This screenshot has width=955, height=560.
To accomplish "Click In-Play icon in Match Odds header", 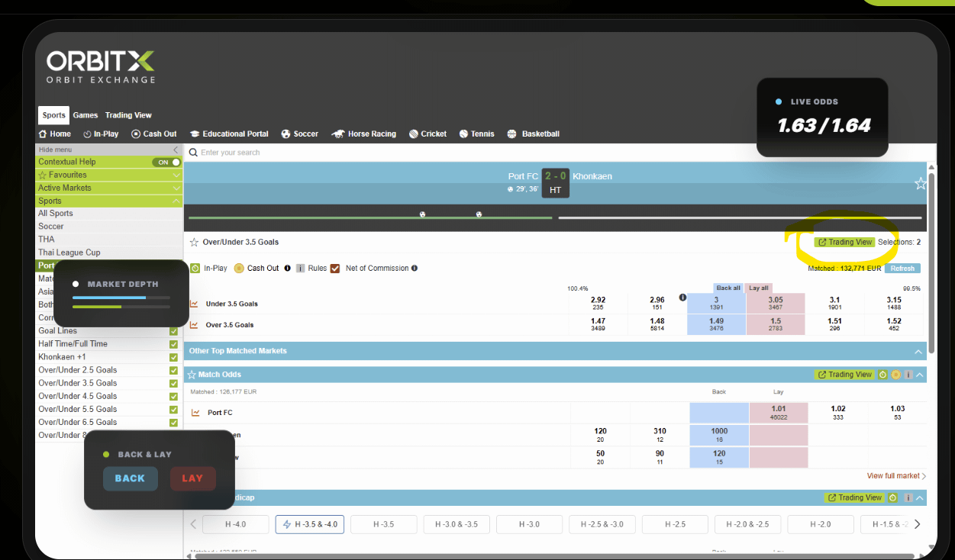I will pyautogui.click(x=882, y=375).
